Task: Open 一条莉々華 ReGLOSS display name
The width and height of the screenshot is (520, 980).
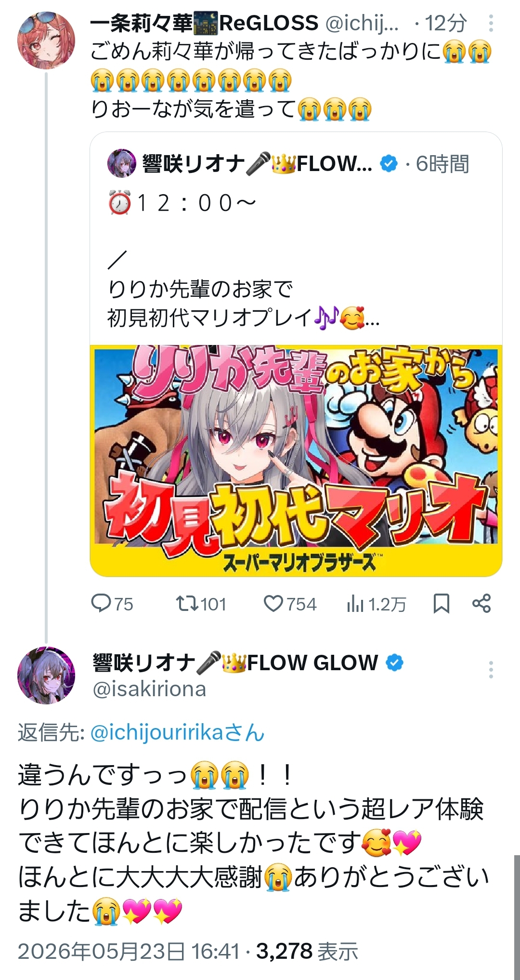Action: click(x=205, y=23)
